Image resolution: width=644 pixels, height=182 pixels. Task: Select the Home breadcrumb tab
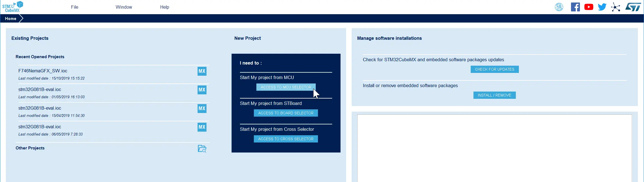pos(11,19)
